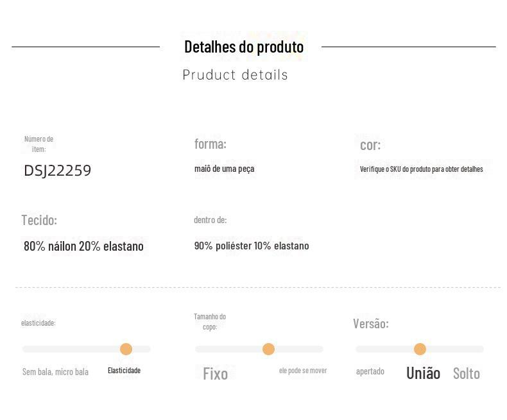
Task: Click the elasticidade slider orange handle
Action: (126, 349)
